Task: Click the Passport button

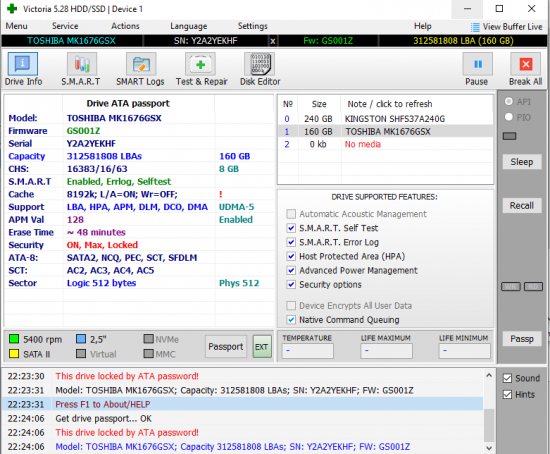Action: click(x=226, y=347)
